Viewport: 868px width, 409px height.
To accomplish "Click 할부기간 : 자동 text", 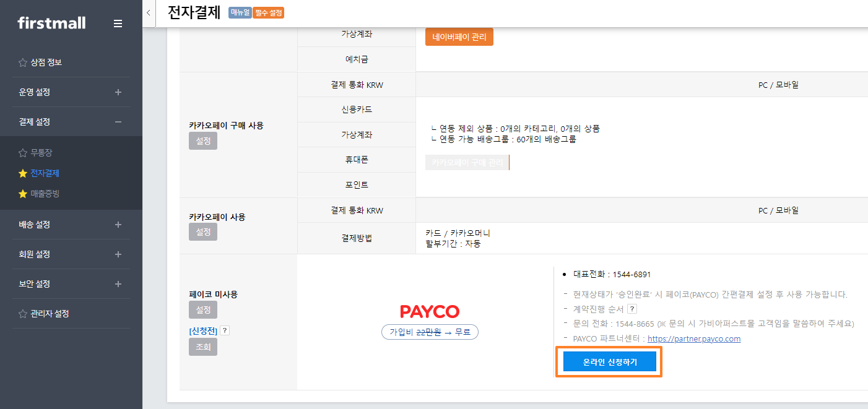I will pos(453,244).
